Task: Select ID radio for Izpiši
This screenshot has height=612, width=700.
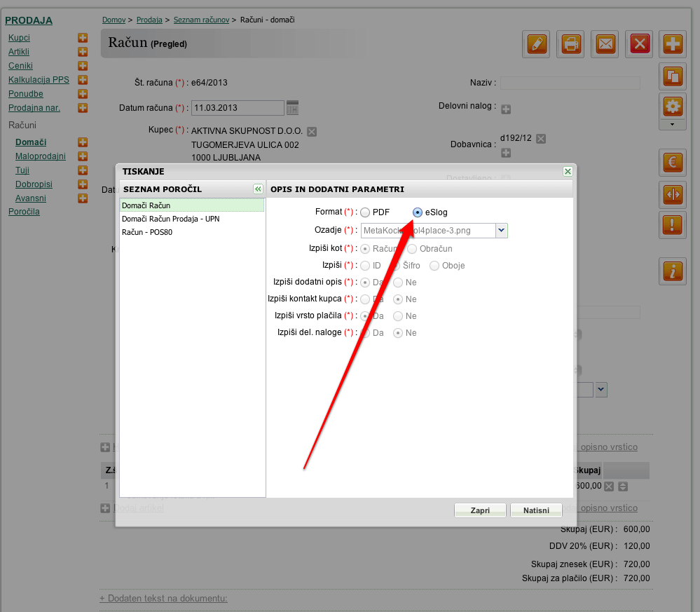Action: click(365, 266)
